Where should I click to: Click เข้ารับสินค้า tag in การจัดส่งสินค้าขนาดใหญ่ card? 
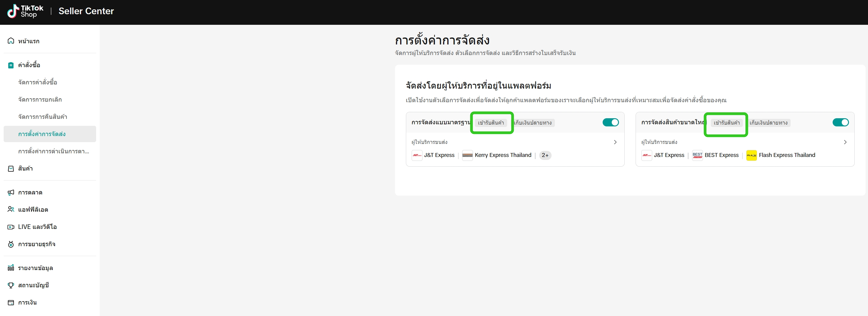(727, 123)
